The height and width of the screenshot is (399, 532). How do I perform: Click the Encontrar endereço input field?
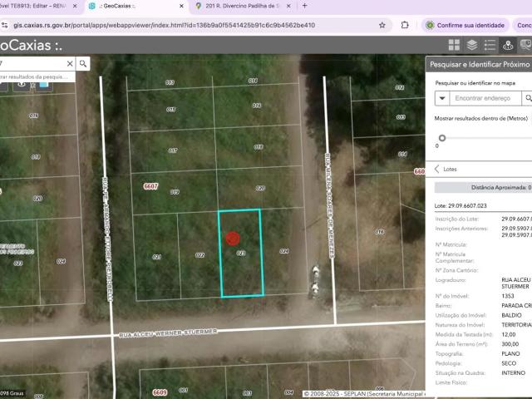click(x=485, y=98)
